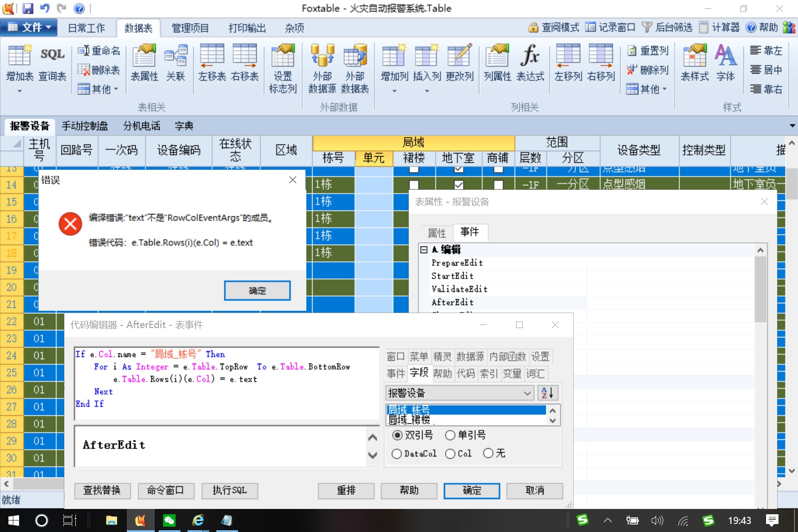Open the 属性 tab in 表属性 window
This screenshot has height=532, width=798.
pyautogui.click(x=437, y=233)
